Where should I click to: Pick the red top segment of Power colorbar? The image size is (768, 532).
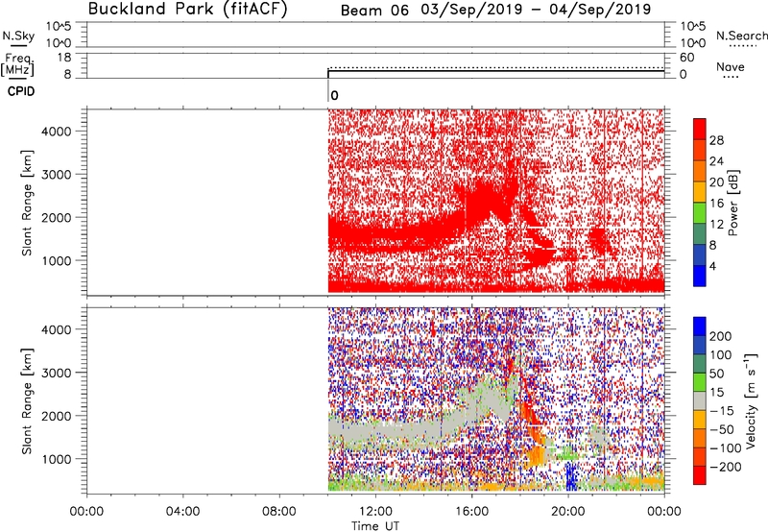coord(700,130)
